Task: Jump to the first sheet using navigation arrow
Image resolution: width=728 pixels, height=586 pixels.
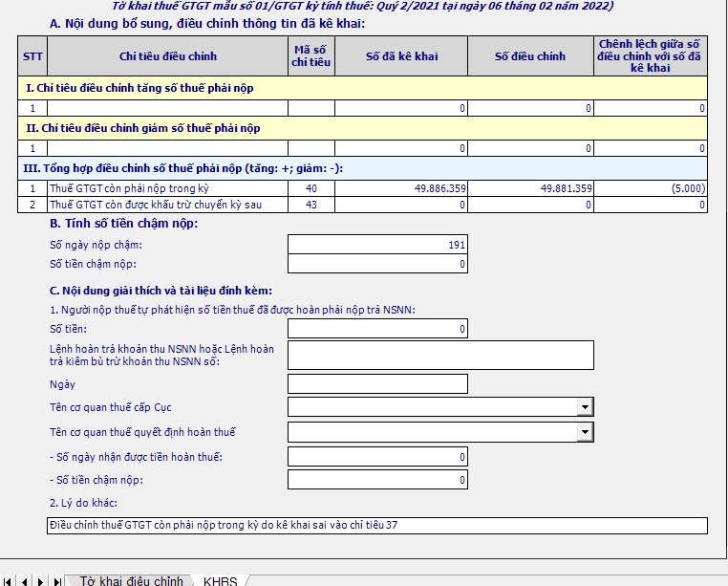Action: tap(8, 580)
